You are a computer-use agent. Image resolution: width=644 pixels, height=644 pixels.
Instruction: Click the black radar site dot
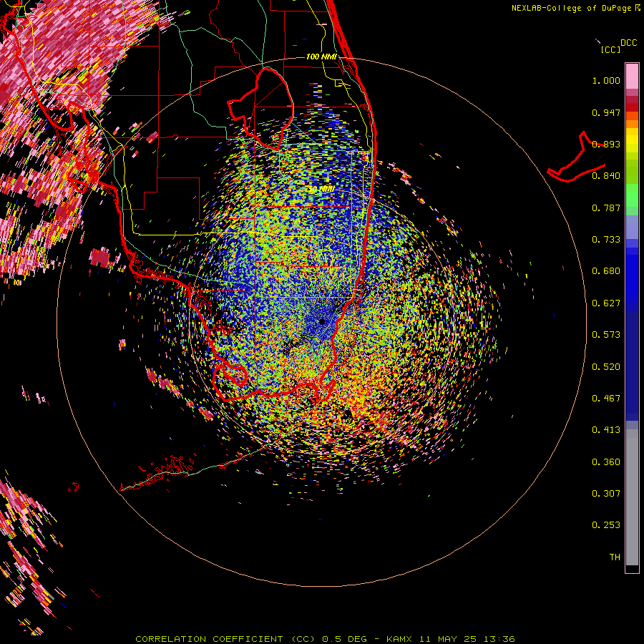[x=322, y=321]
